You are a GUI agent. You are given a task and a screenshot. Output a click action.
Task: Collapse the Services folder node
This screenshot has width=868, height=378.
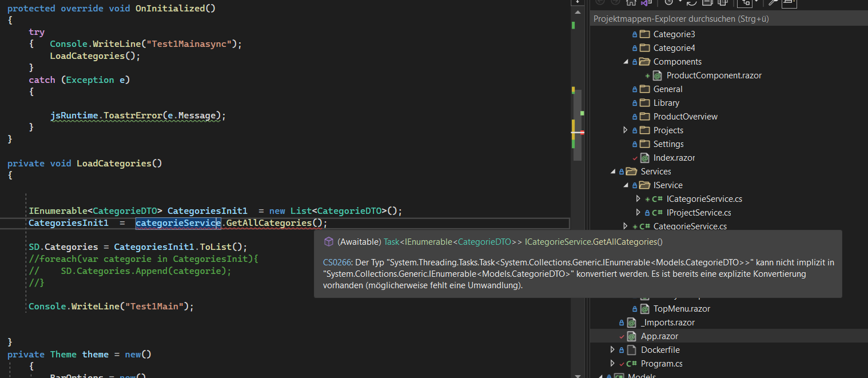(x=614, y=172)
